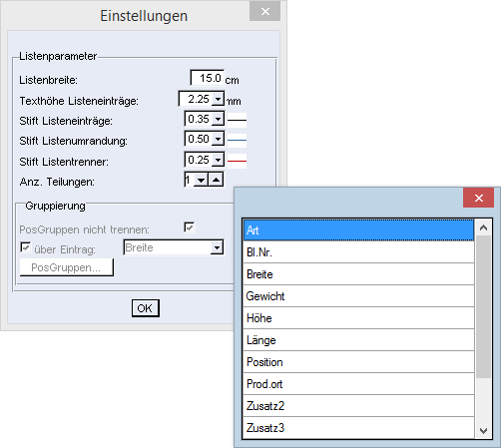Close the Einstellungen dialog
The height and width of the screenshot is (448, 501).
pos(265,12)
